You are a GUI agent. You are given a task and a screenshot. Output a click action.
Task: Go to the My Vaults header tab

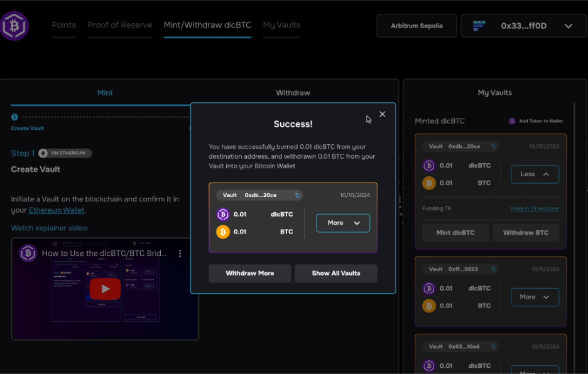[x=281, y=25]
